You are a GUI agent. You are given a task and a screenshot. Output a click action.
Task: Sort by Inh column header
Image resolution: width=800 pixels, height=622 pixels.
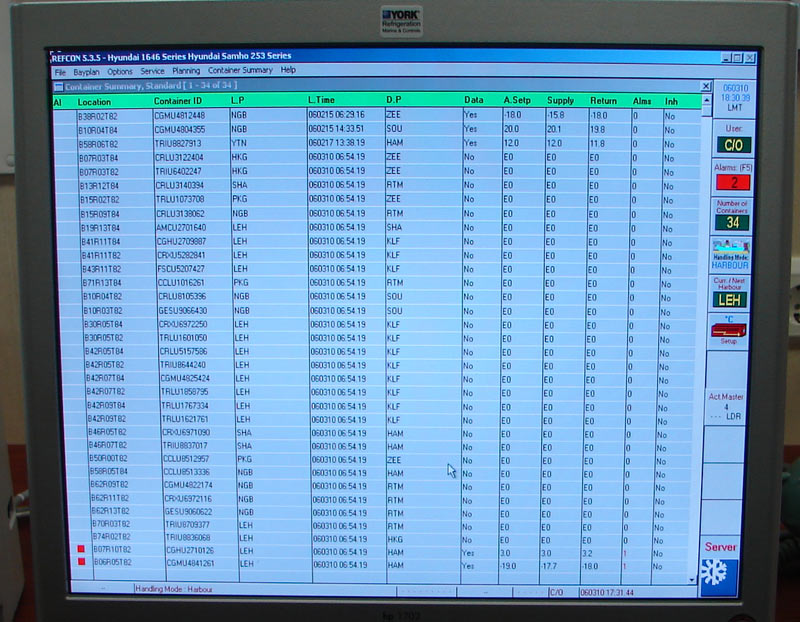[x=671, y=102]
